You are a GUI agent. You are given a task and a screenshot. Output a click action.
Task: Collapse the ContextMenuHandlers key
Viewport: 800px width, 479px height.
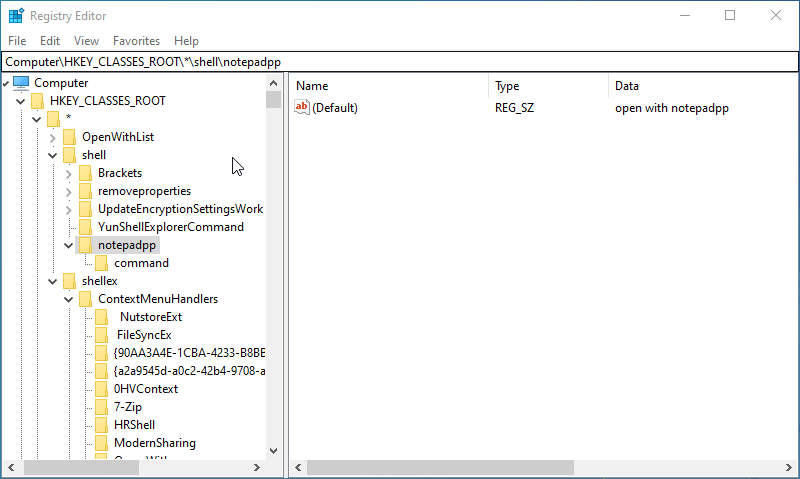point(68,300)
